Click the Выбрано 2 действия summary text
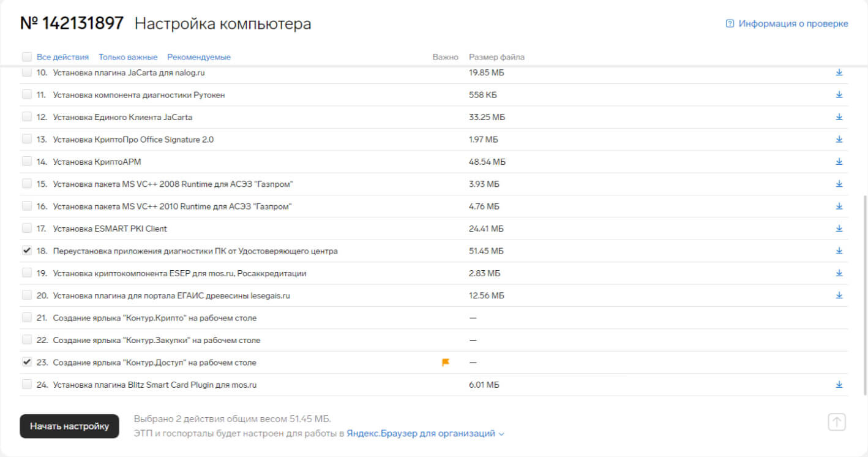This screenshot has height=457, width=868. click(x=233, y=419)
